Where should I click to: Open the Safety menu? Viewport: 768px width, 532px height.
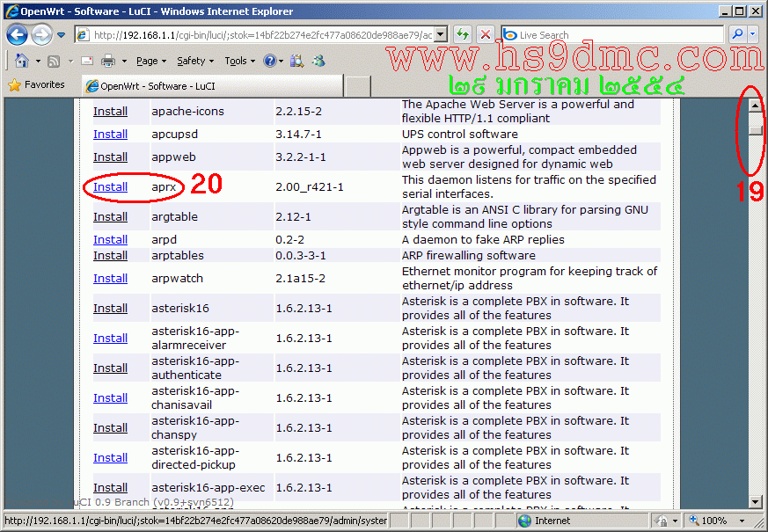pyautogui.click(x=195, y=62)
